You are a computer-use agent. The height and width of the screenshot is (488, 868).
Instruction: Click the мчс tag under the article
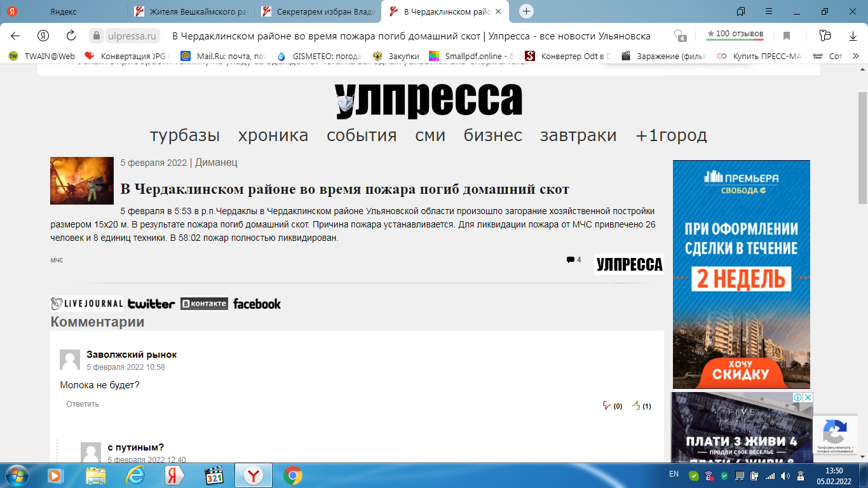[x=57, y=260]
